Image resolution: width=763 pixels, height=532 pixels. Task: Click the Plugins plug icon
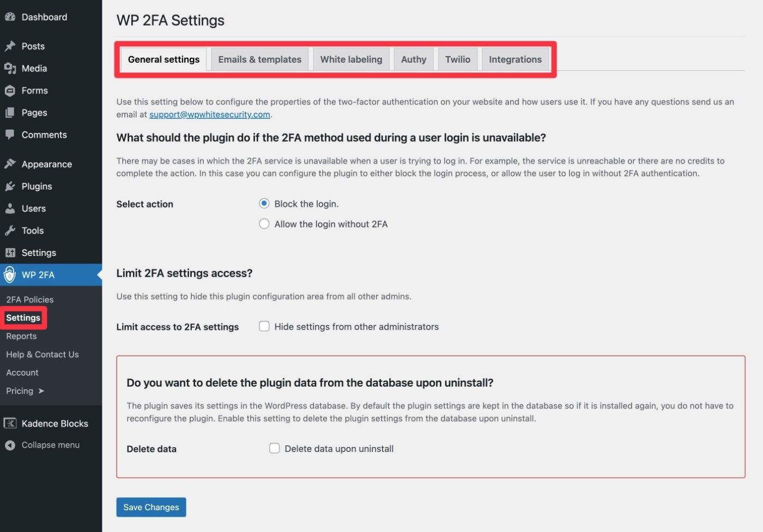pyautogui.click(x=10, y=186)
